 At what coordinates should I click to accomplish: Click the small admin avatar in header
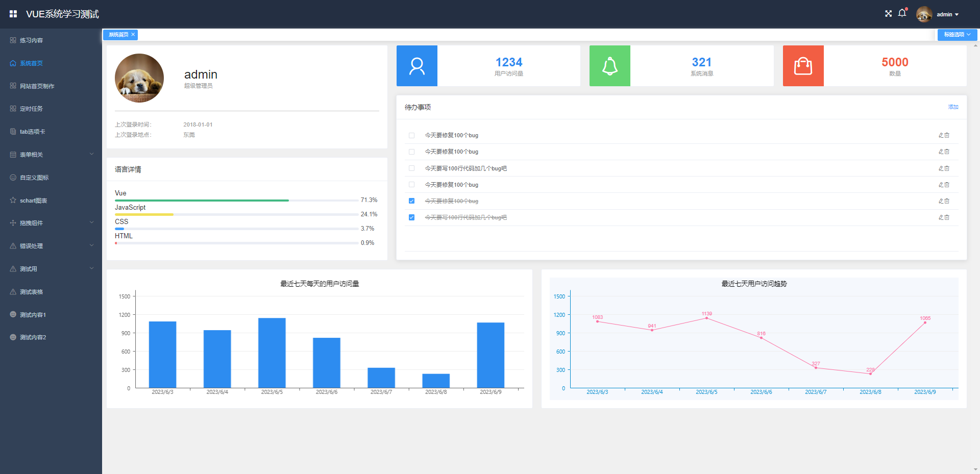[x=924, y=14]
